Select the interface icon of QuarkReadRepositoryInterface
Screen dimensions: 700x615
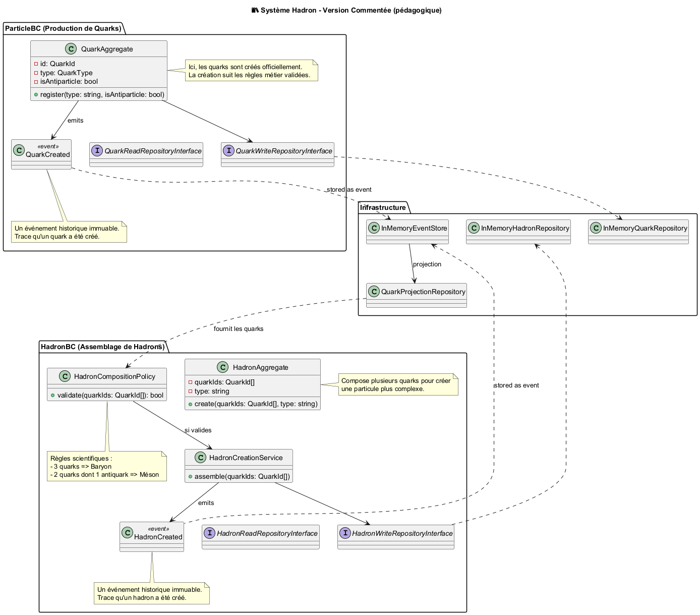click(97, 150)
